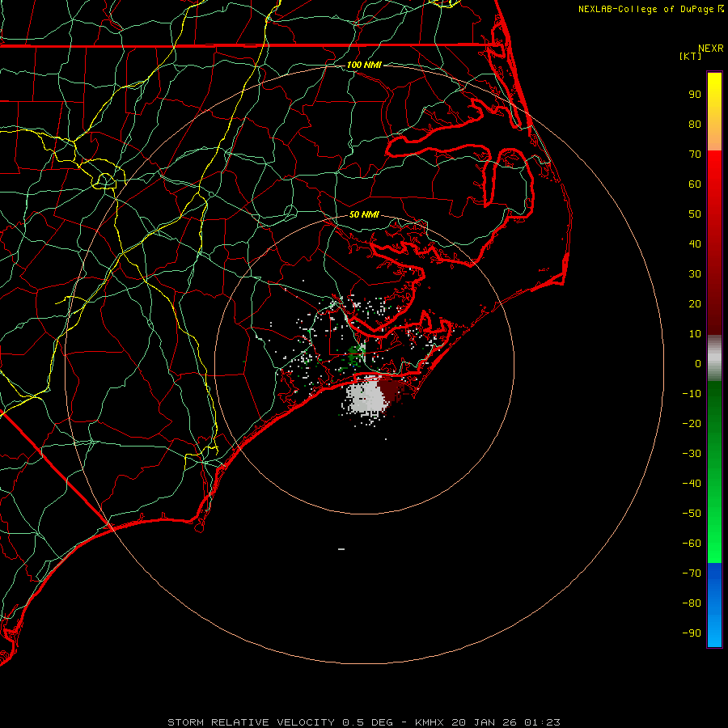This screenshot has height=728, width=728.
Task: Click the dark red outbound velocity patch offshore
Action: 391,390
